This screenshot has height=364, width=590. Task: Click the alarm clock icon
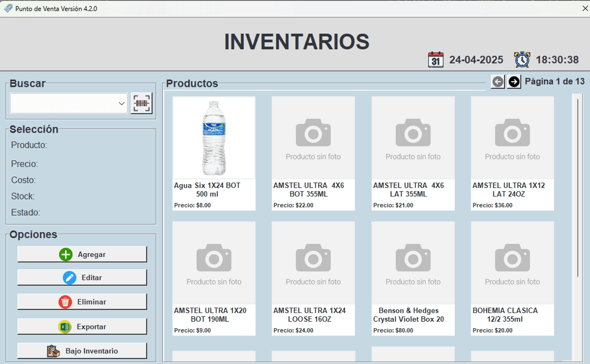tap(522, 59)
